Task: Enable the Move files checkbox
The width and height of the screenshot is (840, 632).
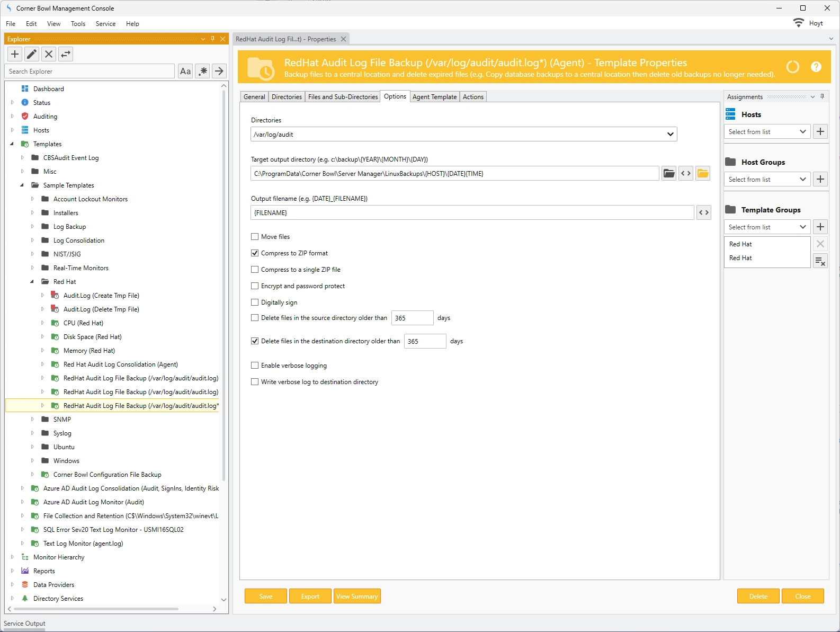Action: (x=255, y=237)
